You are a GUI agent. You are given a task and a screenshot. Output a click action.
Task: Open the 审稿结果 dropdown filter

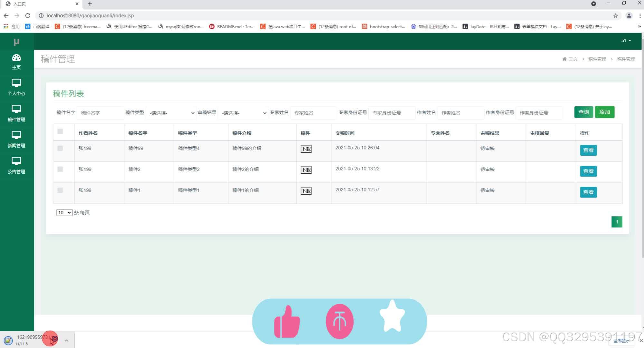point(243,113)
